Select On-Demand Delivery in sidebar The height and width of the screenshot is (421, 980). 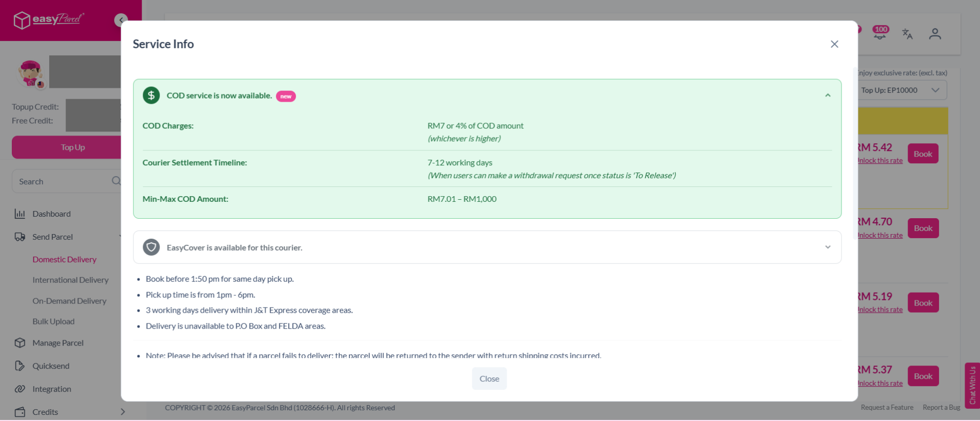[x=69, y=301]
